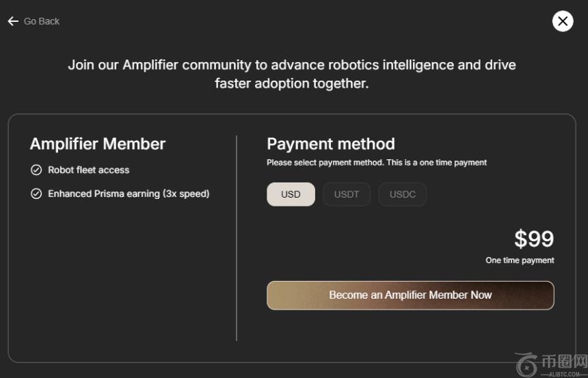Click the Amplifier Member heading
The image size is (588, 378).
(x=98, y=144)
